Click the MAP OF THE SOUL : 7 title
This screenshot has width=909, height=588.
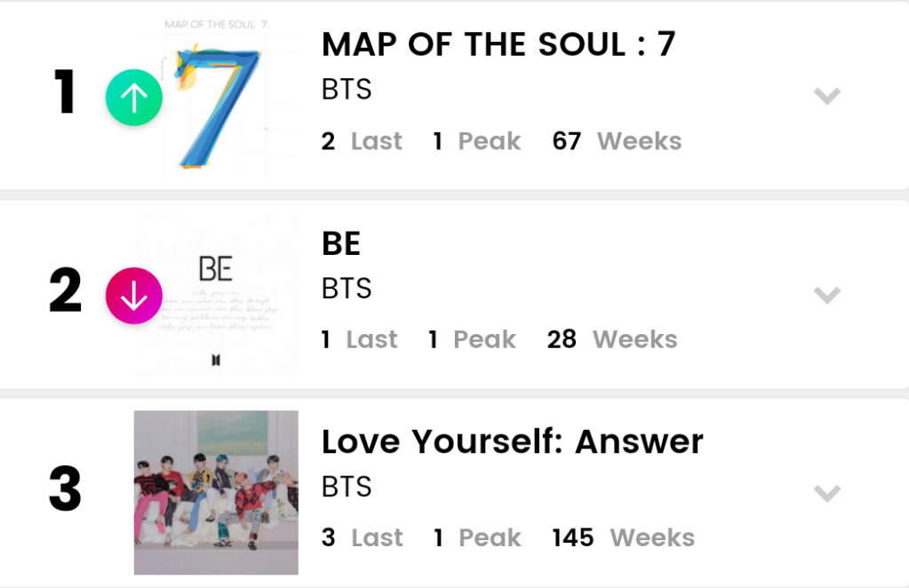coord(498,44)
